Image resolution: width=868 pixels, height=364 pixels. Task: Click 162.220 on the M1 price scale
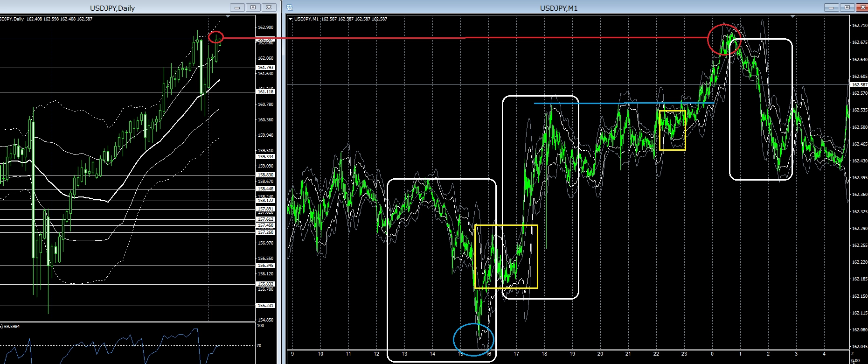(860, 262)
